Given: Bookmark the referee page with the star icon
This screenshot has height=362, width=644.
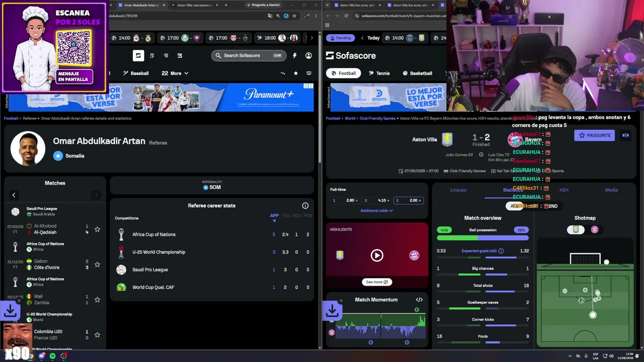Looking at the screenshot, I should (294, 16).
